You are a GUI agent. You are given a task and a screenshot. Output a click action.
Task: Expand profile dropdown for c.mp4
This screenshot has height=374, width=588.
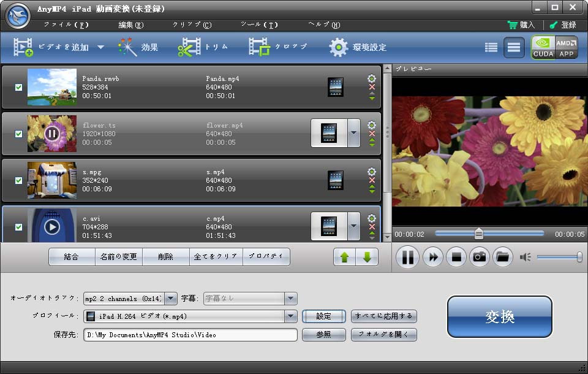[353, 226]
